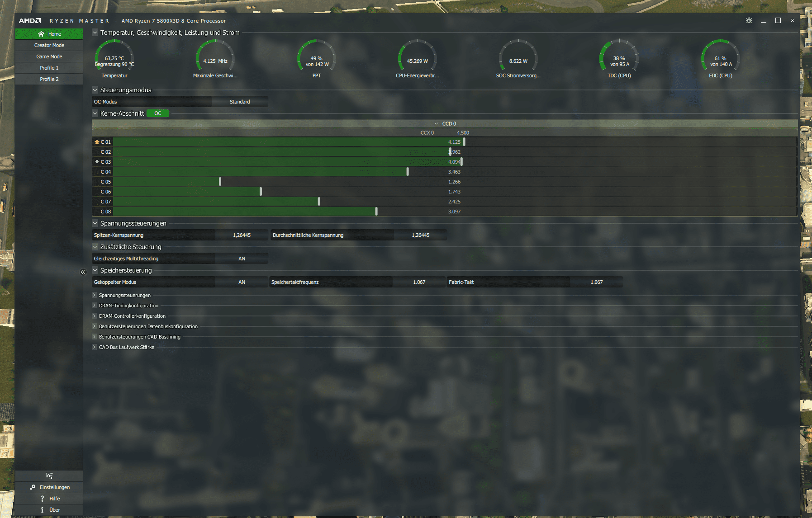Collapse the Steuerungsmodus section

95,90
